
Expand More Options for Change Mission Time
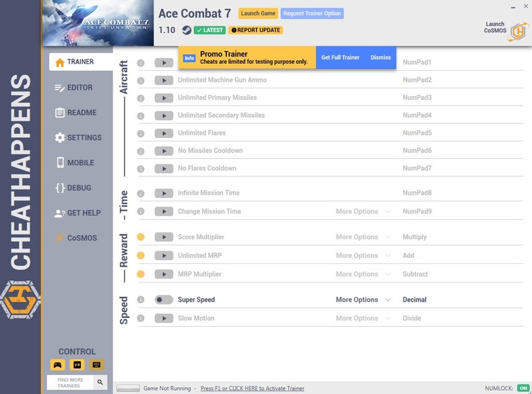point(363,211)
